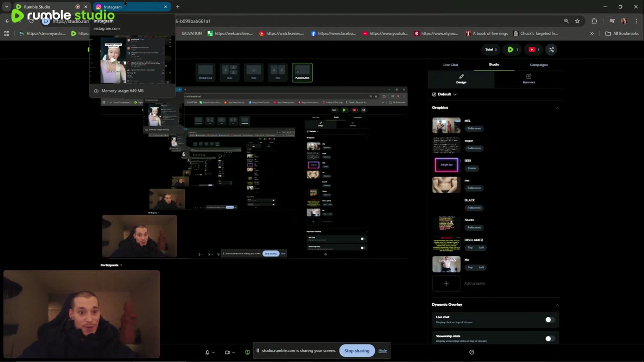This screenshot has height=362, width=644.
Task: Click the Hide link in sharing bar
Action: coord(382,350)
